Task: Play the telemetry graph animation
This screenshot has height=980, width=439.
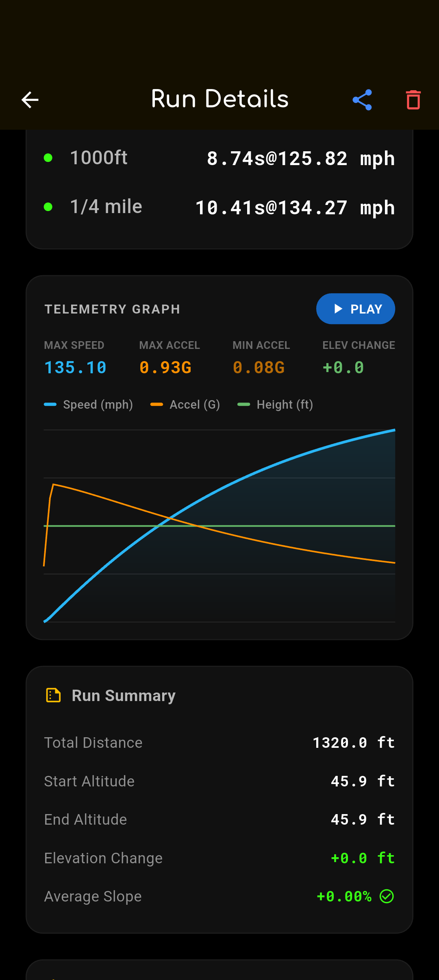Action: [356, 309]
